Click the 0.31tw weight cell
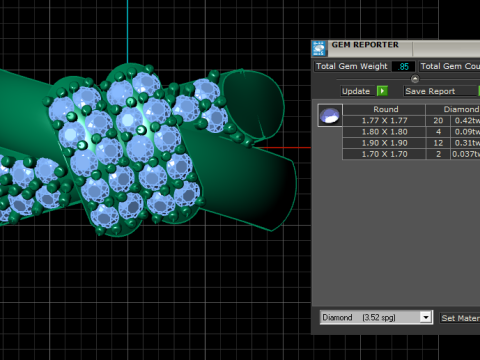The image size is (480, 360). coord(466,143)
